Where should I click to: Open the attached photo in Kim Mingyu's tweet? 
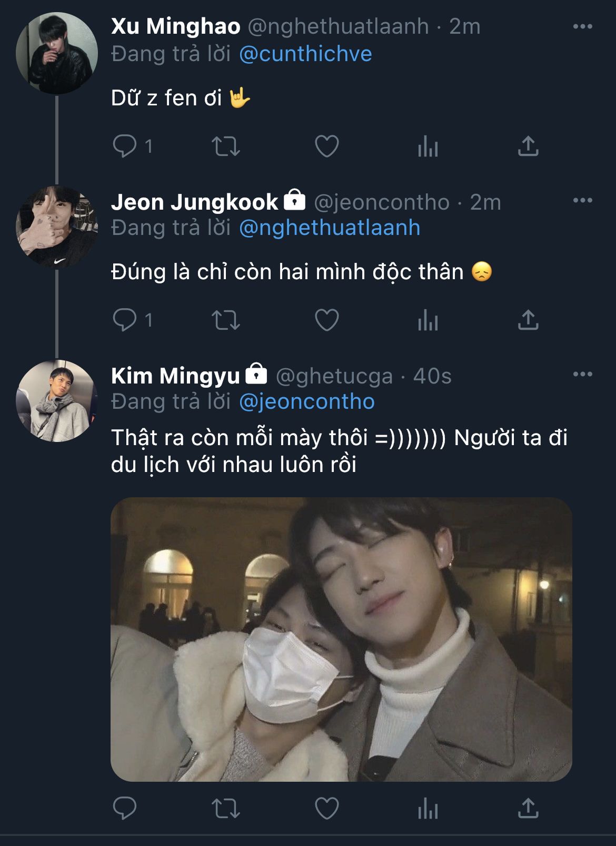pyautogui.click(x=341, y=639)
